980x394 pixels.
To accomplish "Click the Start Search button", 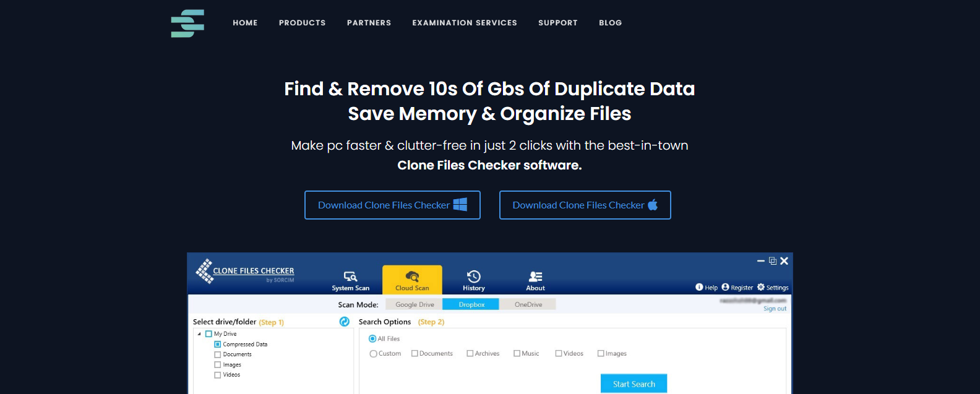I will pyautogui.click(x=634, y=383).
